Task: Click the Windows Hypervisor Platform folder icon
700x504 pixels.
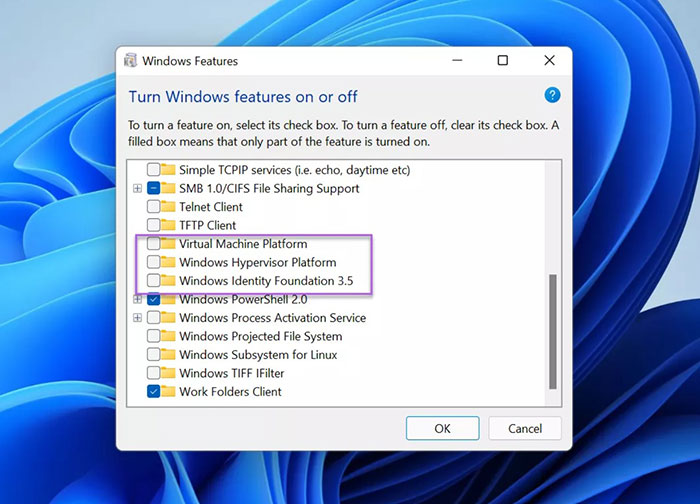Action: 168,262
